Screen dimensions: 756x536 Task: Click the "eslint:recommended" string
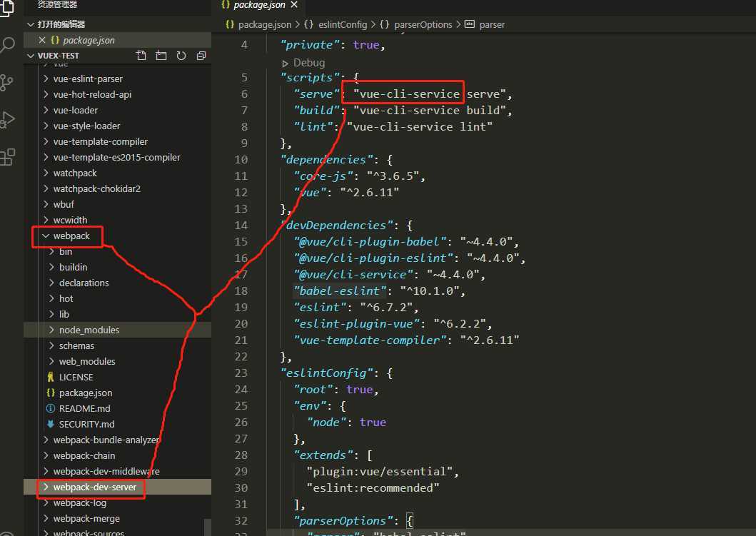click(x=373, y=487)
